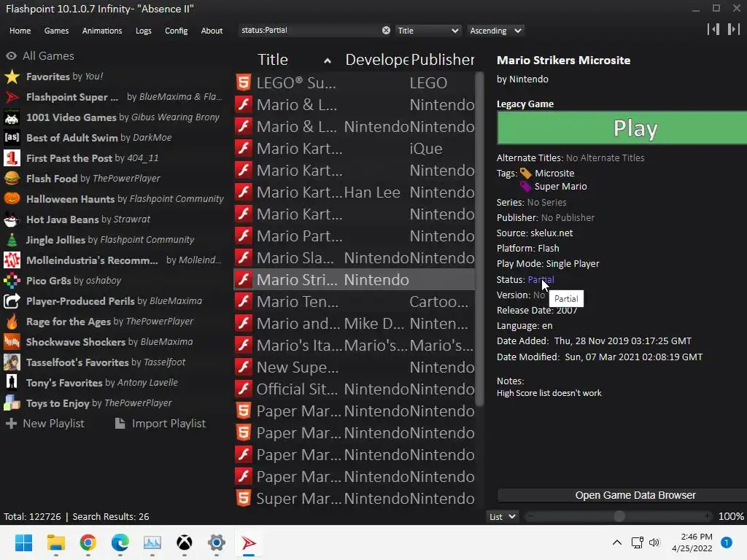Open Game Data Browser
Image resolution: width=747 pixels, height=560 pixels.
tap(622, 495)
